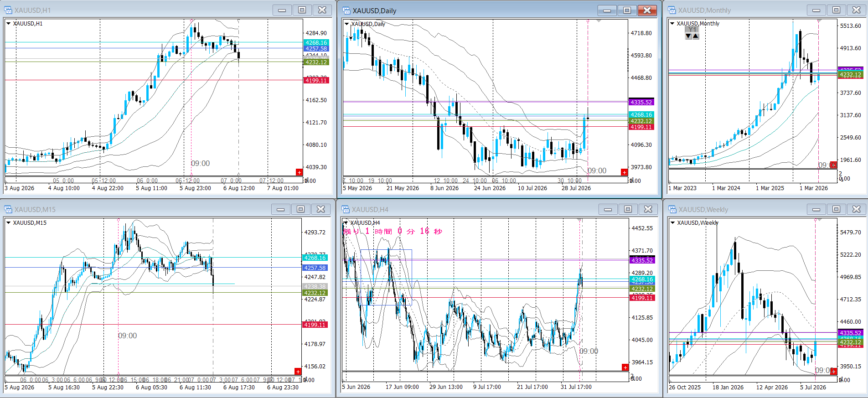
Task: Click the red plus icon in Monthly chart
Action: coord(833,165)
